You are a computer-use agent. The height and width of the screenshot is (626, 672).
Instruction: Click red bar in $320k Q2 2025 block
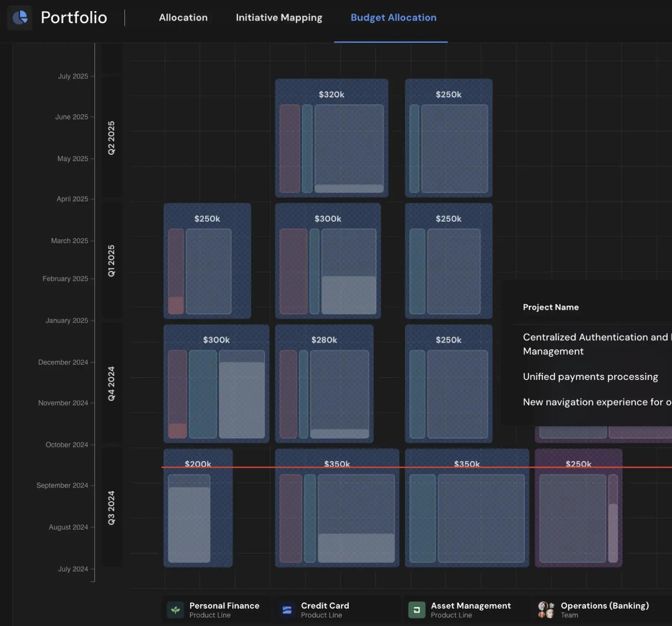(290, 149)
